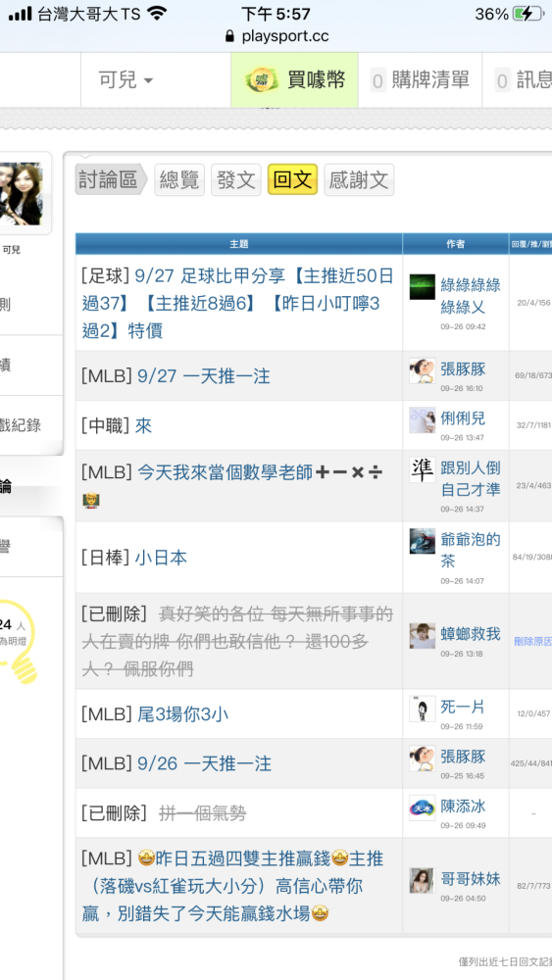
Task: Click the lock icon beside playsport.cc
Action: (230, 36)
